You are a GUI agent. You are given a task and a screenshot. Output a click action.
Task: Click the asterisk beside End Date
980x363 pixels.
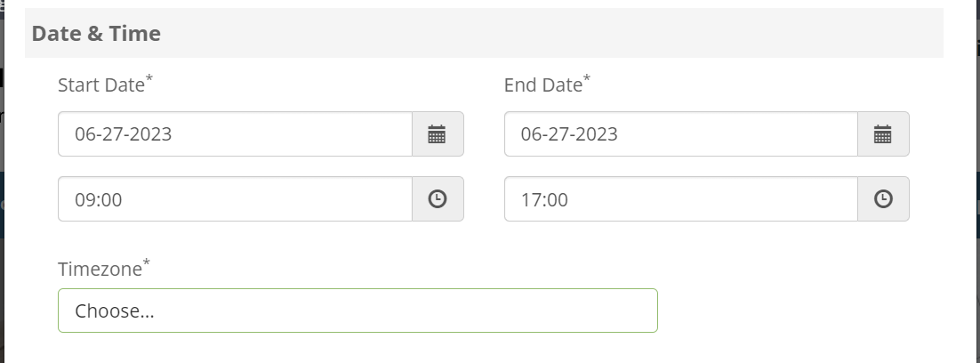coord(587,79)
